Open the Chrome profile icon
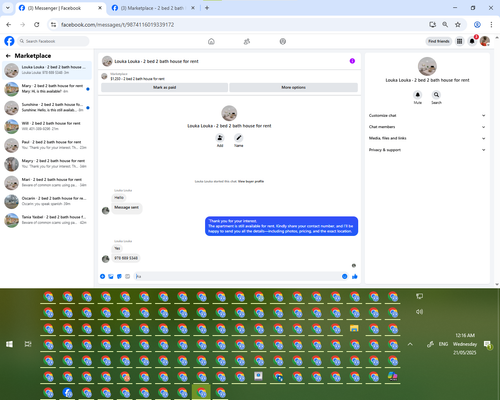This screenshot has width=500, height=400. pos(477,25)
